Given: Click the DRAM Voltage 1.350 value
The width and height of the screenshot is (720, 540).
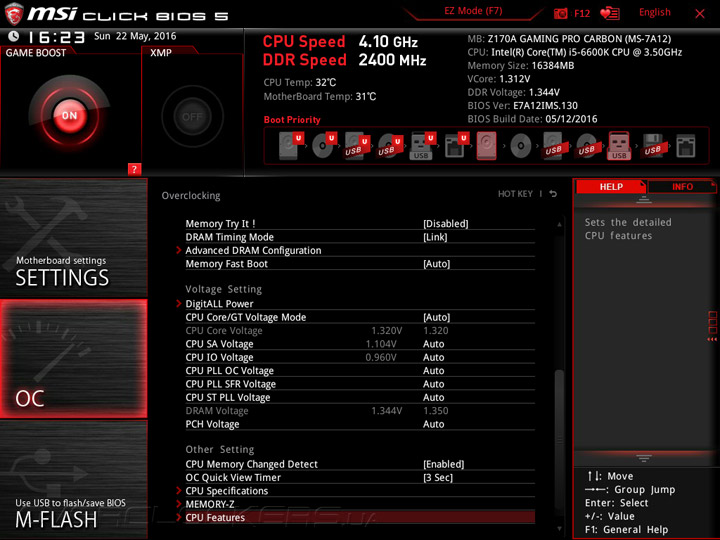Looking at the screenshot, I should (435, 411).
